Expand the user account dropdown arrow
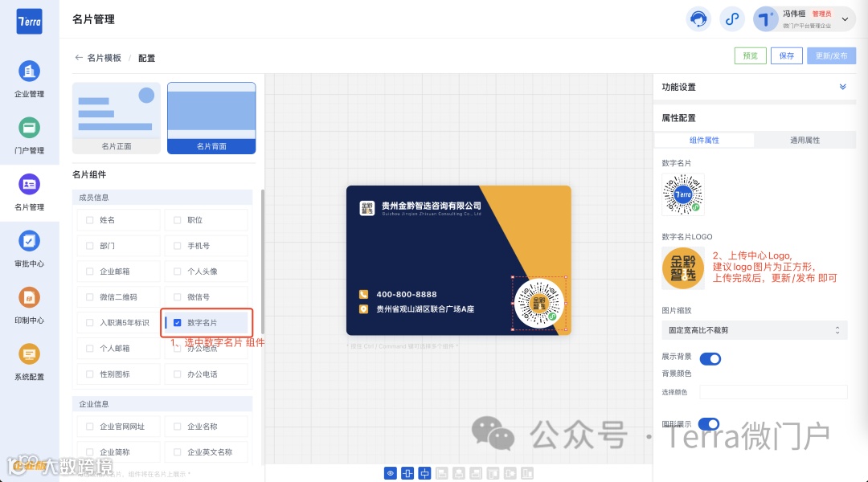868x482 pixels. pos(845,19)
